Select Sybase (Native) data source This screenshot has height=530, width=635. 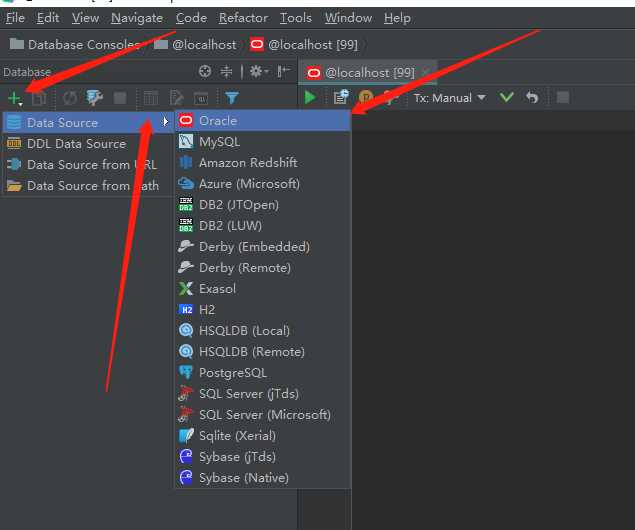point(263,478)
